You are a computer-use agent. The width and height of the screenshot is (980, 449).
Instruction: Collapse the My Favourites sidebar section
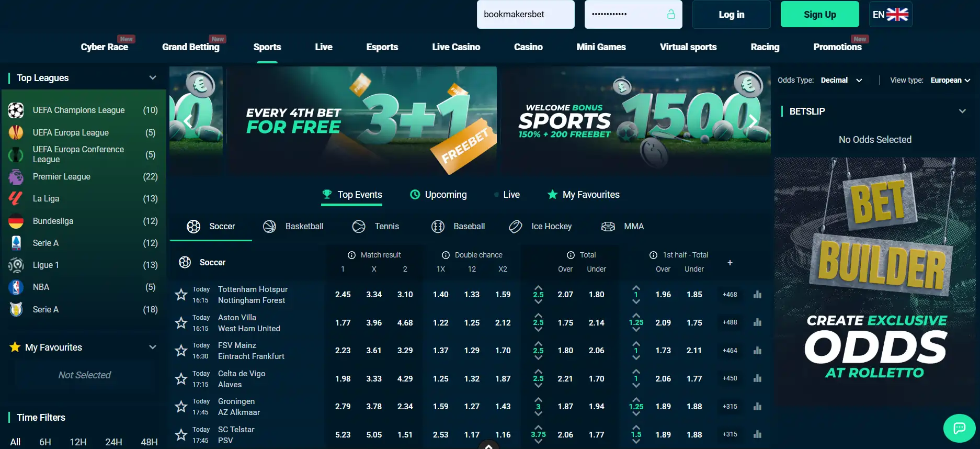coord(153,347)
